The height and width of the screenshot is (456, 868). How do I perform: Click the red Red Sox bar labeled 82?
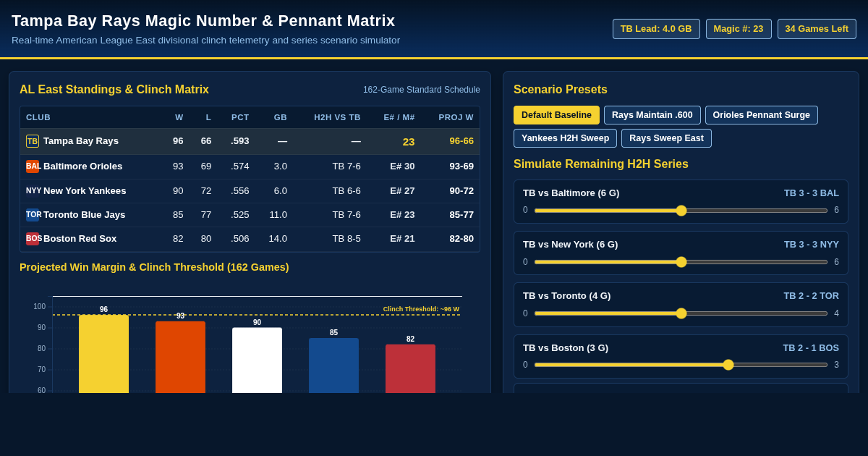coord(410,368)
